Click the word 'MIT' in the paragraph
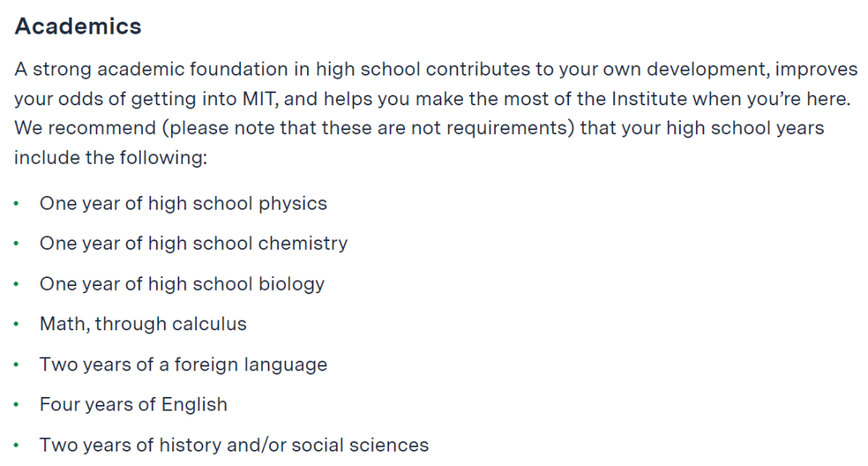The width and height of the screenshot is (868, 466). tap(259, 99)
